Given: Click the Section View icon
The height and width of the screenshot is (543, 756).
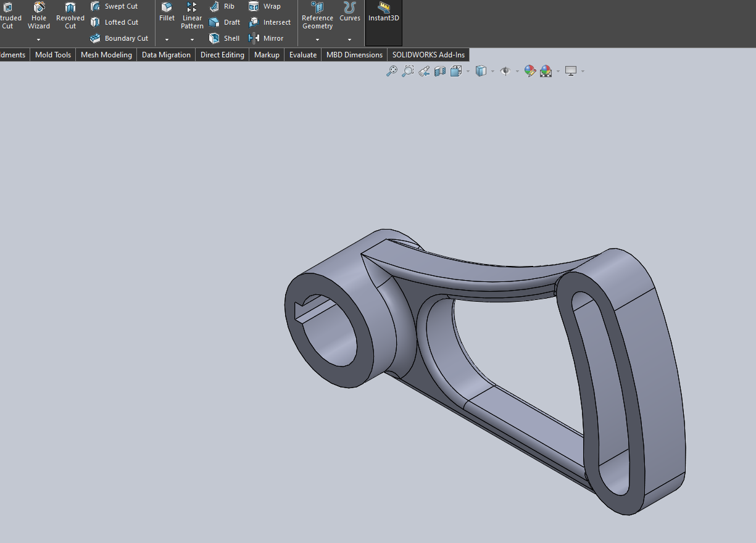Looking at the screenshot, I should click(440, 71).
